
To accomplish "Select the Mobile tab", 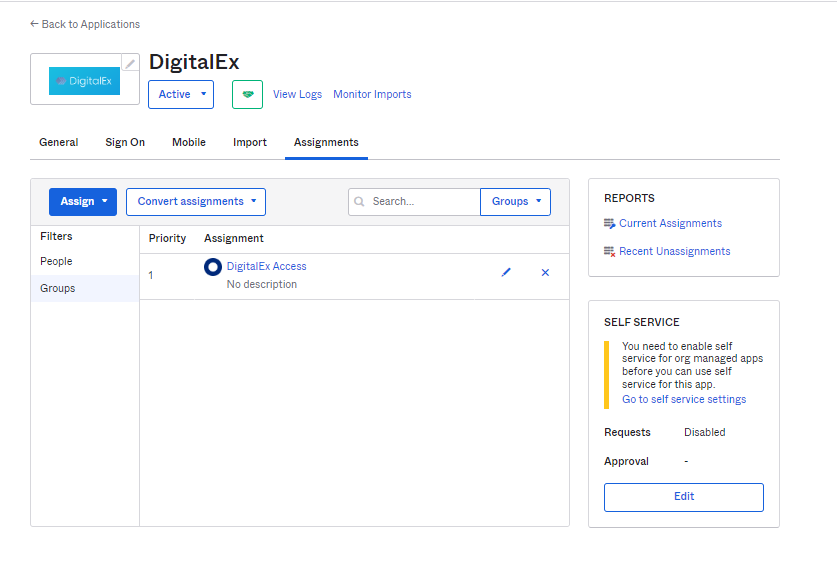I will pyautogui.click(x=189, y=142).
